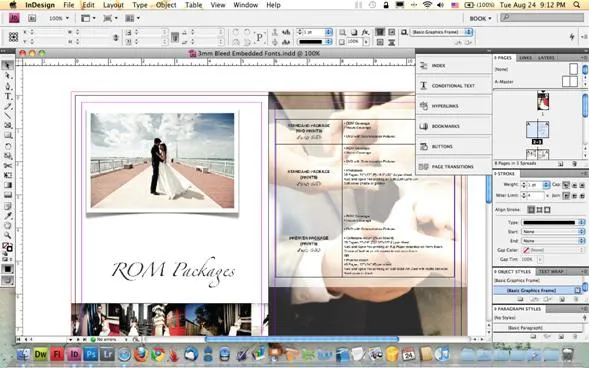Switch to the Text Wrap tab
Viewport: 589px width, 368px height.
pos(551,271)
